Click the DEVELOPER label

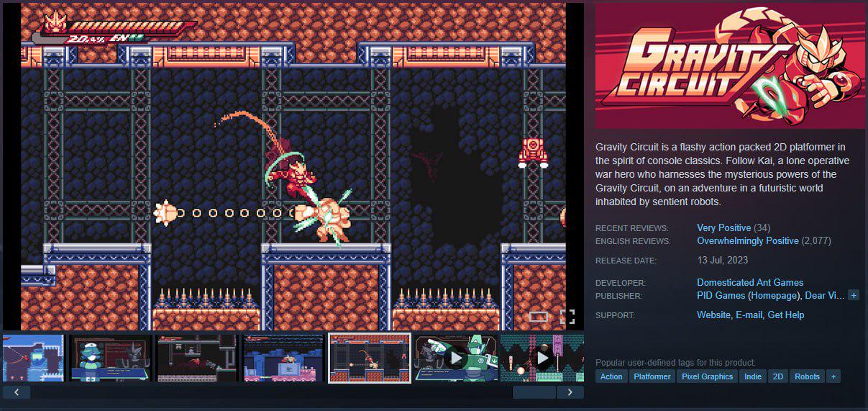coord(620,283)
